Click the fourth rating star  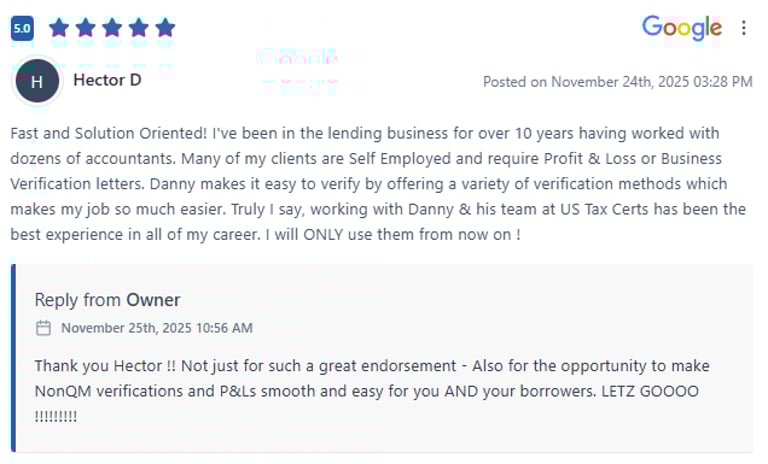tap(139, 27)
